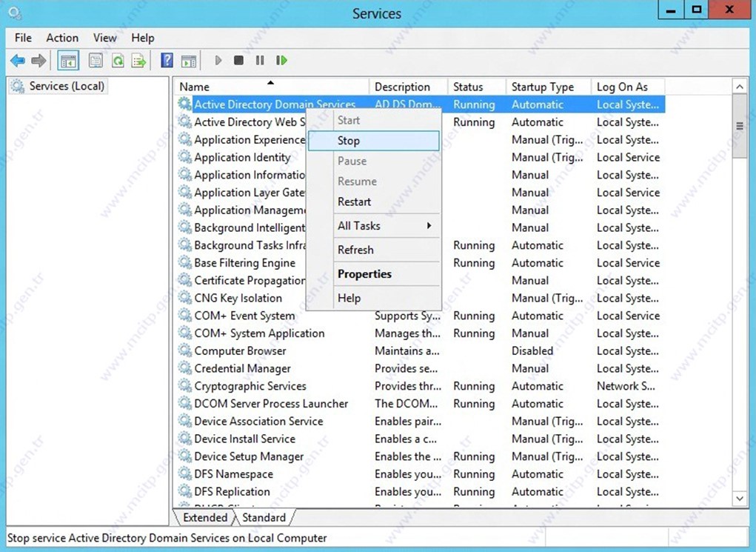Choose Restart in the context menu
Image resolution: width=756 pixels, height=552 pixels.
[x=374, y=202]
